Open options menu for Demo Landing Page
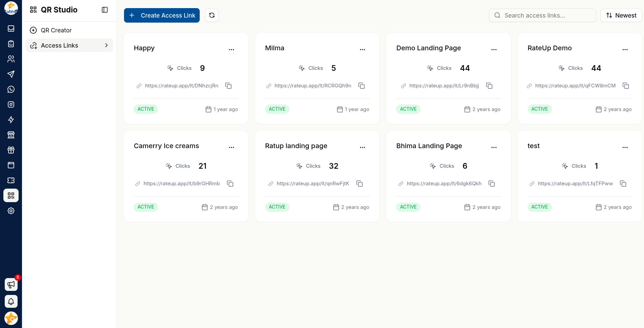Screen dimensions: 644x328 pos(494,49)
